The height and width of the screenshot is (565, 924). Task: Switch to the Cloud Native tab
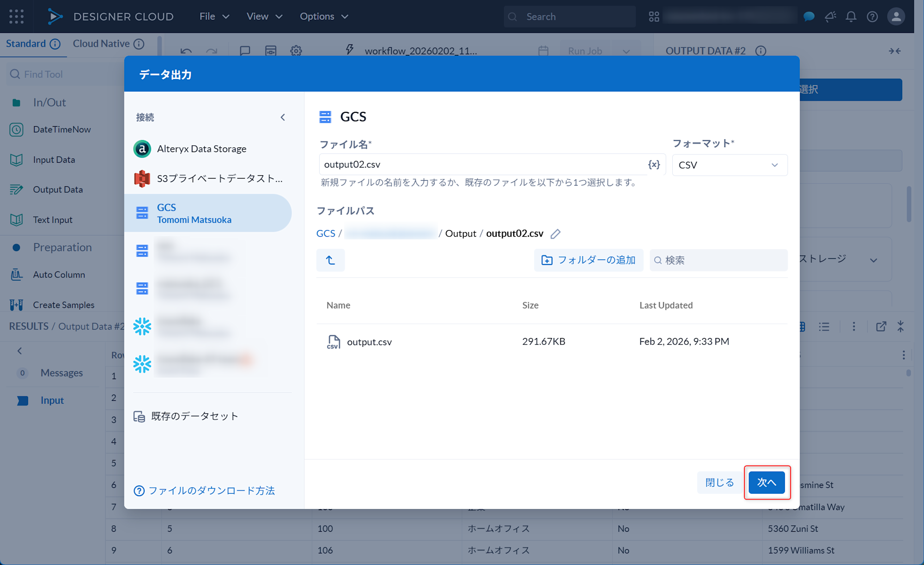(x=102, y=43)
